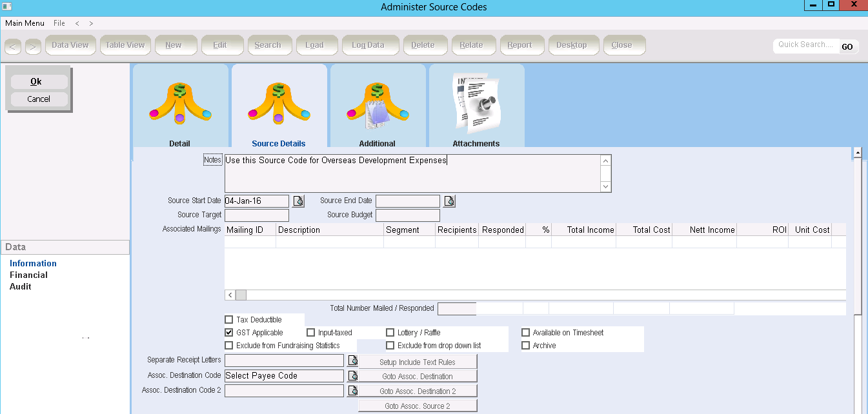Click the form's vertical scroll up arrow
This screenshot has width=868, height=414.
pos(858,153)
